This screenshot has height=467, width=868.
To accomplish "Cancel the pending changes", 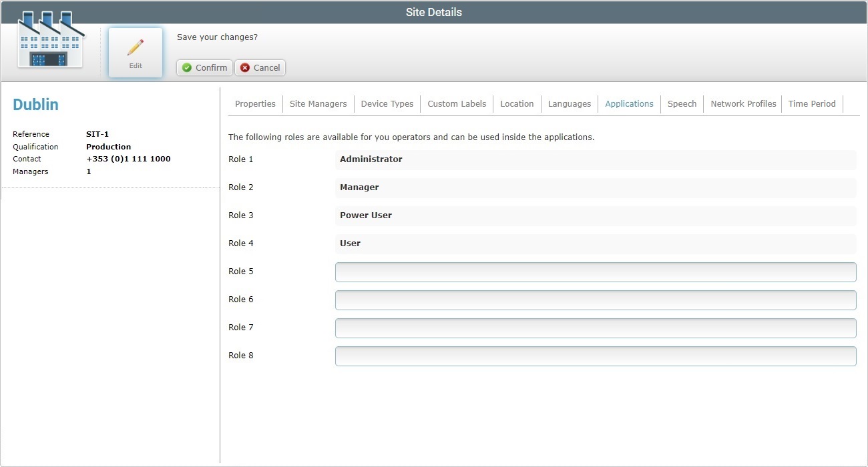I will coord(260,67).
